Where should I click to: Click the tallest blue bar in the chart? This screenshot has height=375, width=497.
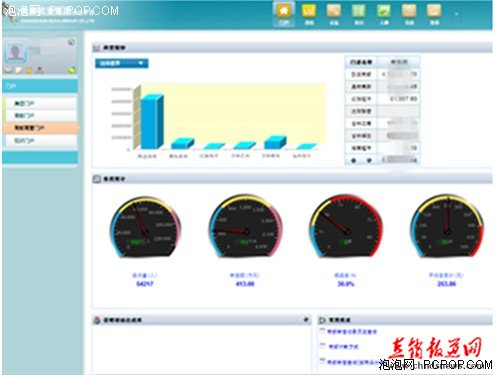pyautogui.click(x=152, y=122)
